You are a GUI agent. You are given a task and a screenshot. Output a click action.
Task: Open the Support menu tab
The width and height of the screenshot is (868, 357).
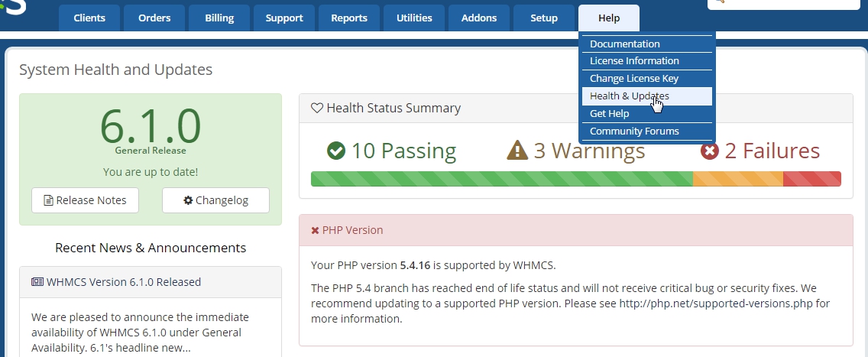(x=284, y=18)
